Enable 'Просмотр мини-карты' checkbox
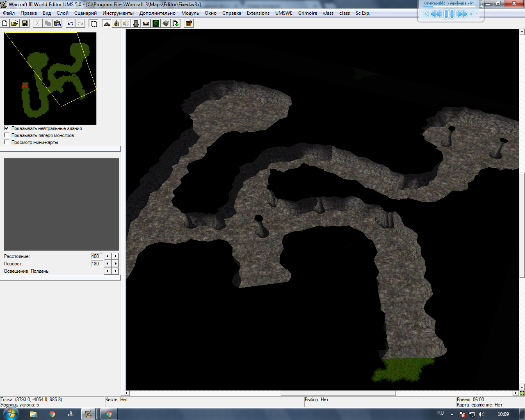 [7, 142]
